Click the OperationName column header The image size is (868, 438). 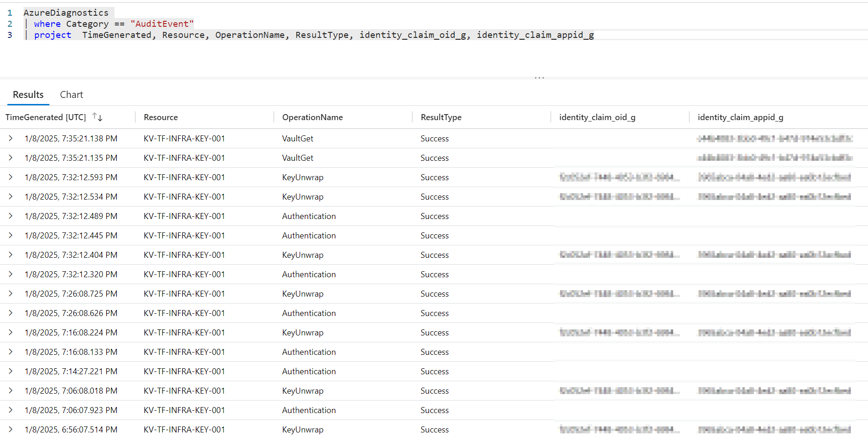[x=312, y=117]
